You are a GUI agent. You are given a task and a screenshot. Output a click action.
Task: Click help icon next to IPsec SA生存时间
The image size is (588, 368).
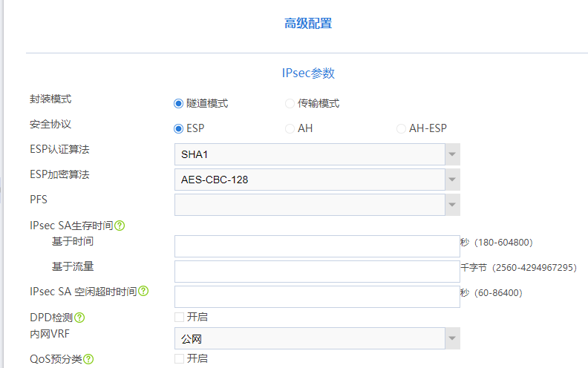point(119,226)
